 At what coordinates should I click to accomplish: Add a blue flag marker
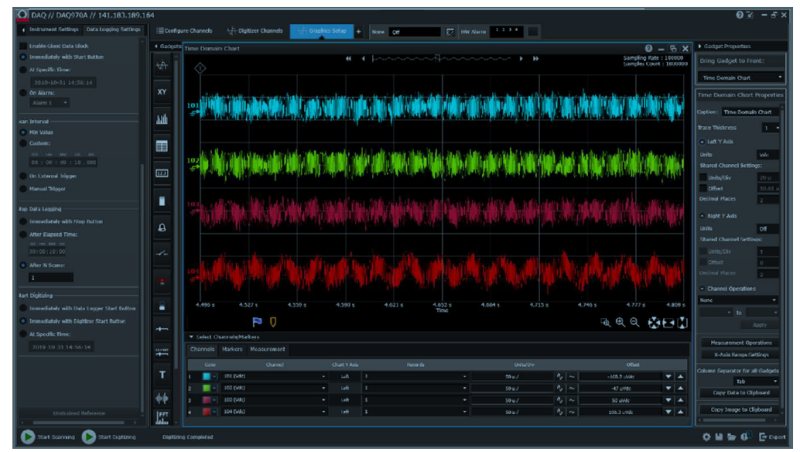click(257, 322)
